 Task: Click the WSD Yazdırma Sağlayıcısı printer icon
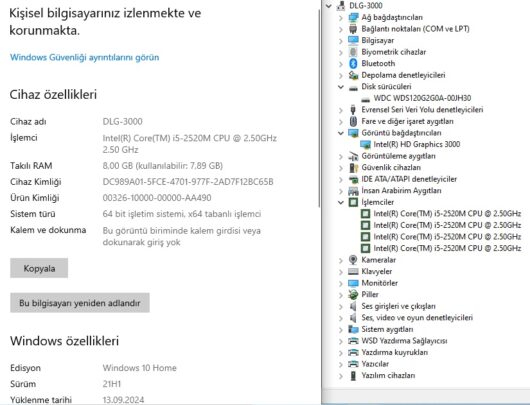pos(353,341)
